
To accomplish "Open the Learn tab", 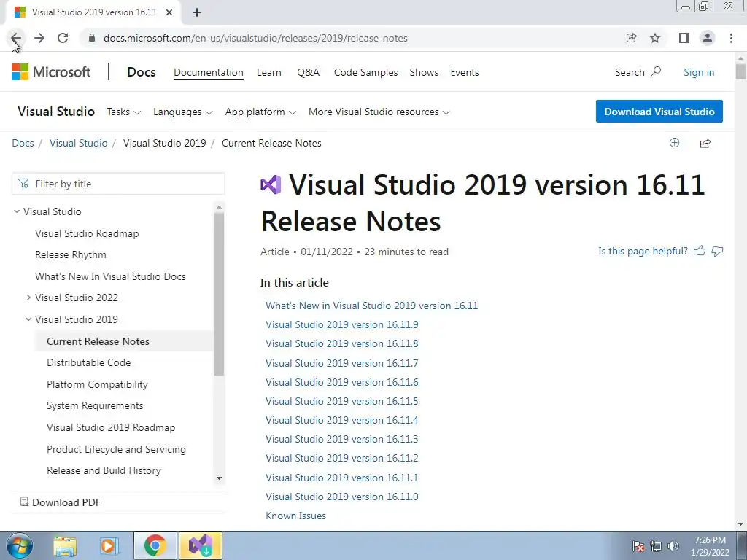I will (269, 72).
